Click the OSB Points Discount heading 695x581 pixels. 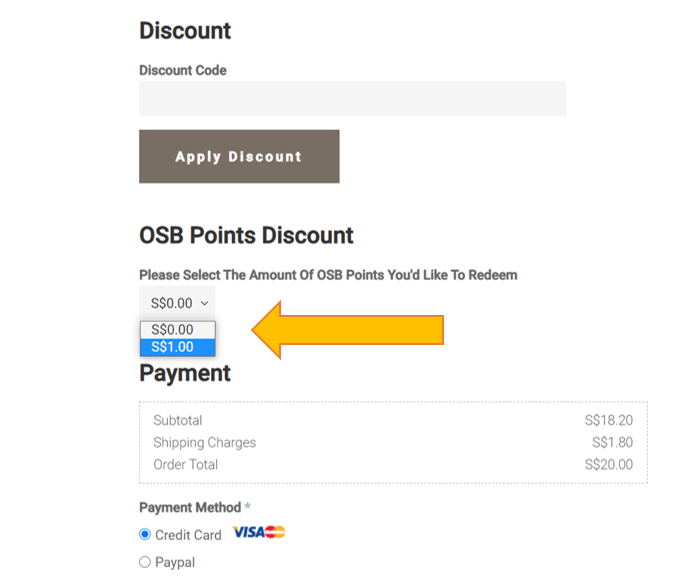[246, 235]
